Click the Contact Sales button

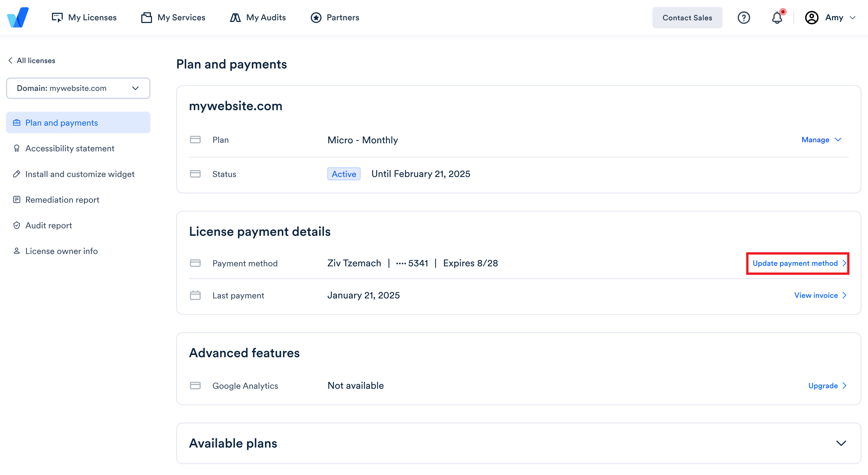click(687, 17)
